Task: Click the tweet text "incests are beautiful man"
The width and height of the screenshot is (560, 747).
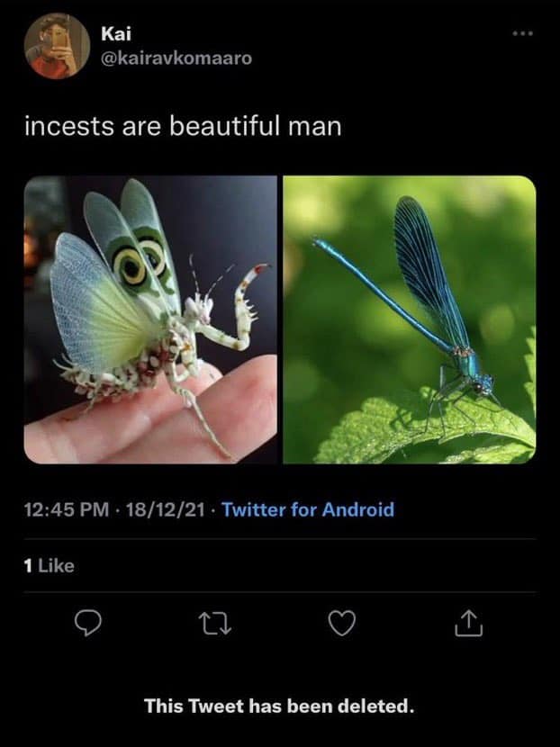Action: pos(183,125)
